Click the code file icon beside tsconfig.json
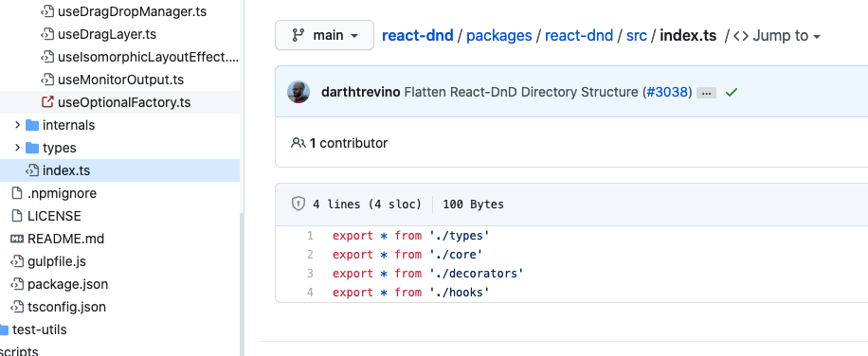Viewport: 868px width, 356px height. click(x=17, y=306)
